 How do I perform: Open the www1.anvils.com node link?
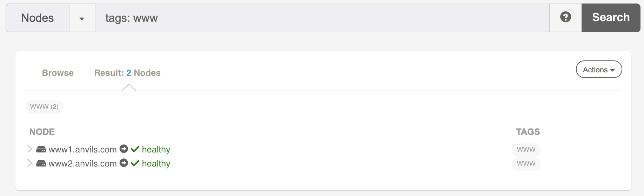point(82,150)
